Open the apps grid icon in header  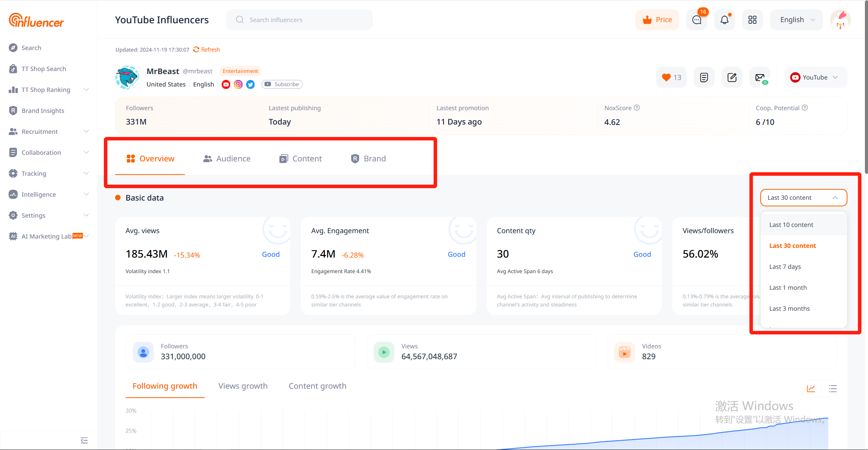click(752, 20)
